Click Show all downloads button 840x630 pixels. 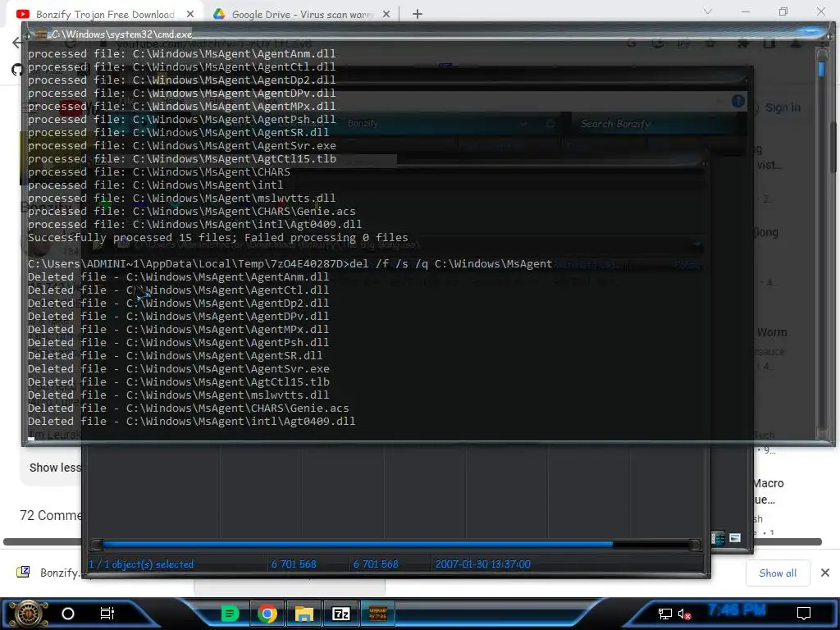[778, 573]
